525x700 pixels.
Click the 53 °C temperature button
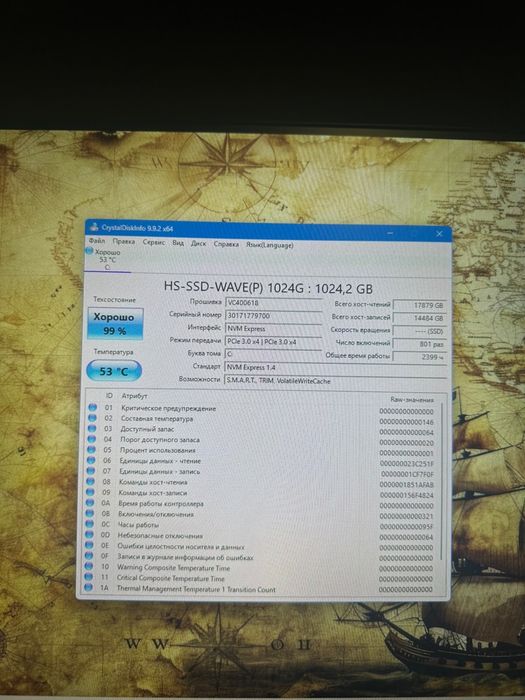click(x=114, y=371)
